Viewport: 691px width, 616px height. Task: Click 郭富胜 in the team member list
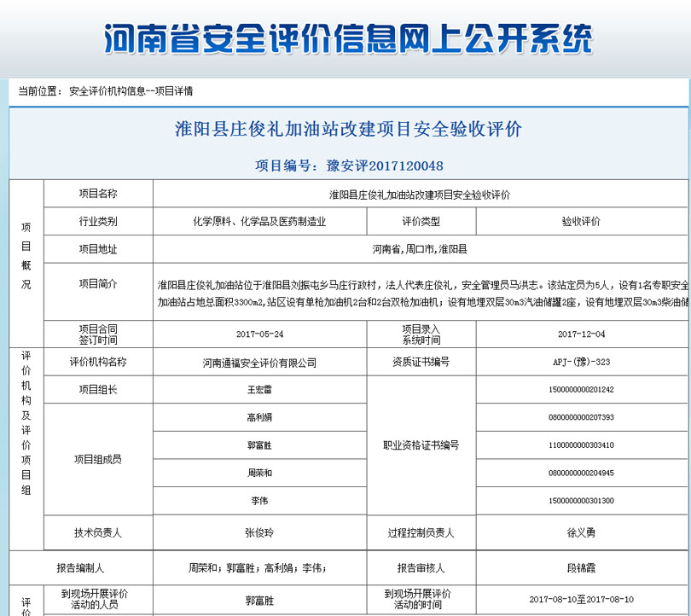click(259, 445)
